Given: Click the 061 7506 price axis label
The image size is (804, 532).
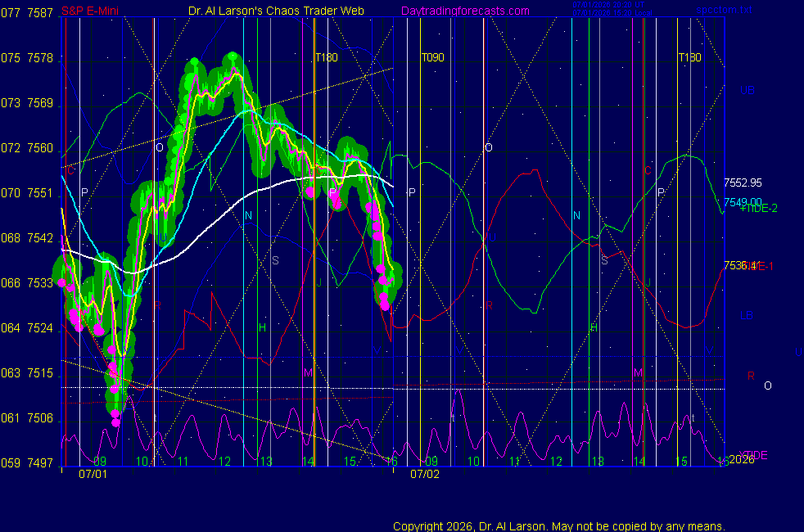Looking at the screenshot, I should point(27,418).
